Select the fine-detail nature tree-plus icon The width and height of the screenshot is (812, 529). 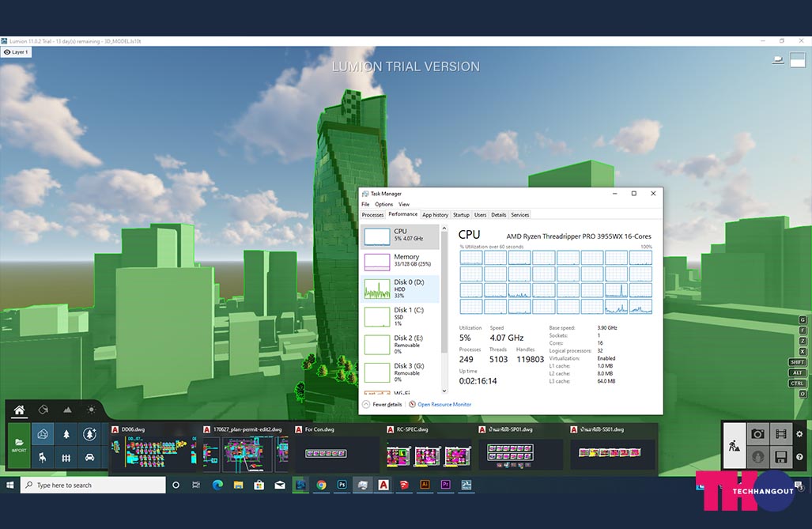89,434
